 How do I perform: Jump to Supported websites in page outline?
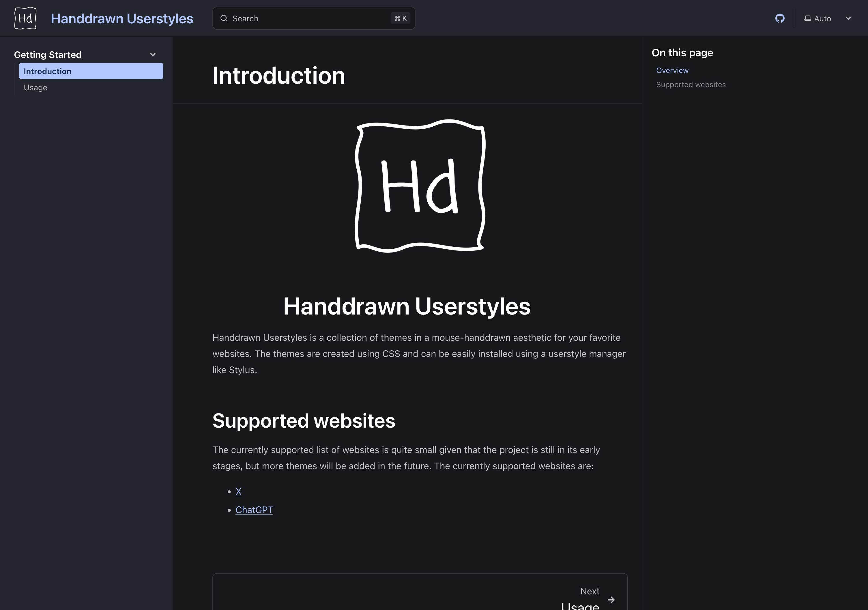691,85
